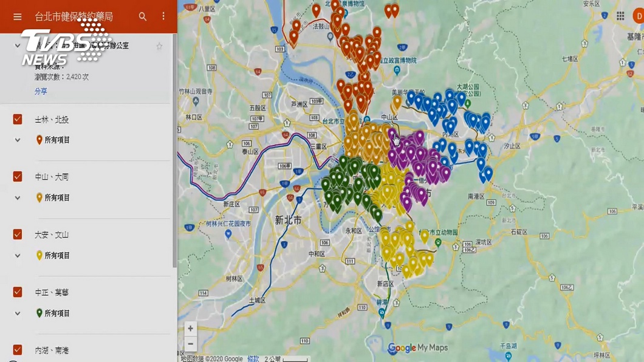Click the 分享 share link
644x362 pixels.
41,91
